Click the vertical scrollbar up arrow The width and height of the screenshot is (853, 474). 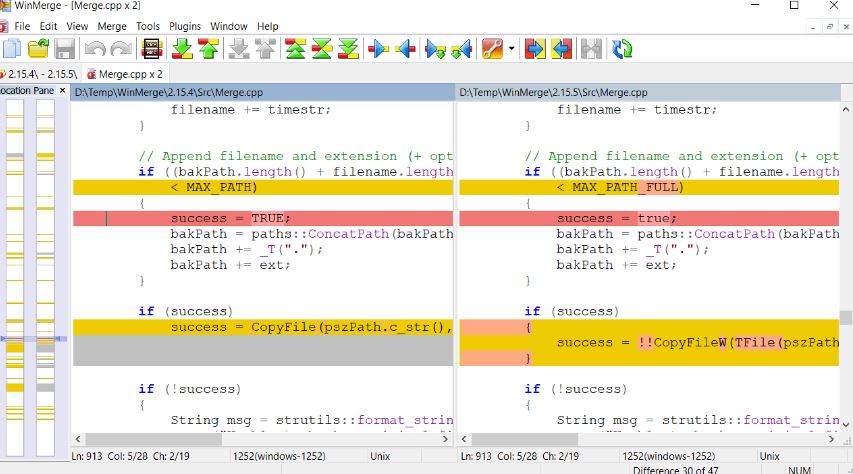pyautogui.click(x=846, y=109)
